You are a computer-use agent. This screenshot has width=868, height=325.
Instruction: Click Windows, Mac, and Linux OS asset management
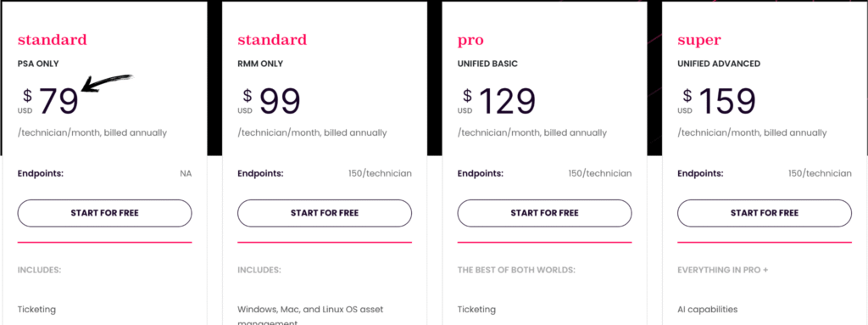coord(310,317)
